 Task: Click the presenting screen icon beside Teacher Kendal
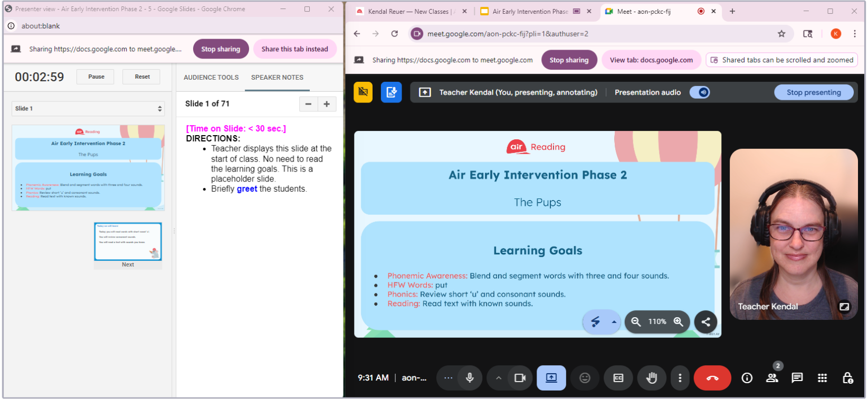[x=425, y=92]
